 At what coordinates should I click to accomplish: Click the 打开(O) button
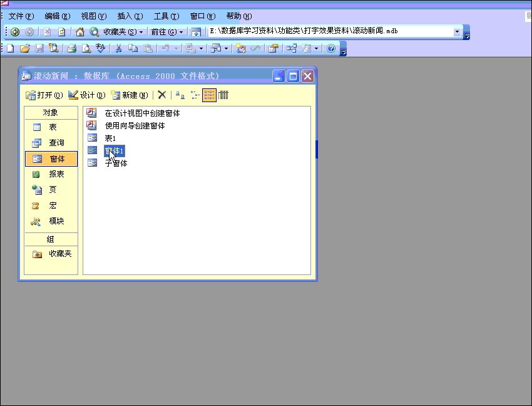click(x=44, y=95)
